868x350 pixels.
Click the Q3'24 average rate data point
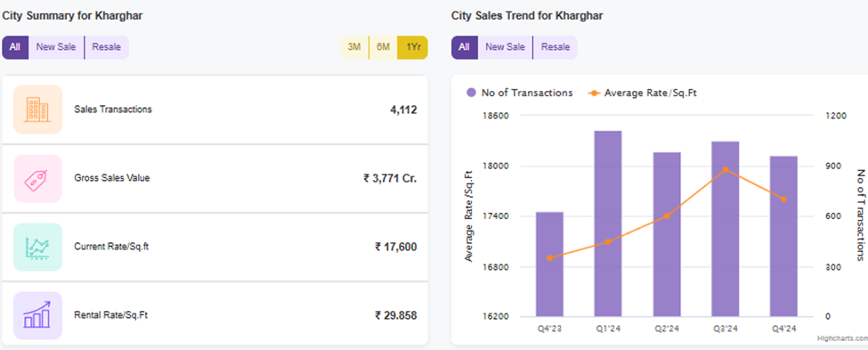click(726, 169)
